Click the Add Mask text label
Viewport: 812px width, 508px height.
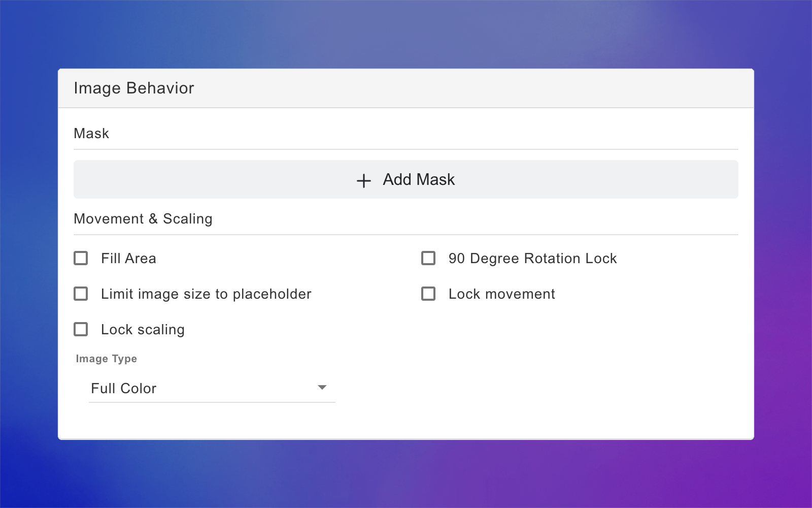click(419, 179)
